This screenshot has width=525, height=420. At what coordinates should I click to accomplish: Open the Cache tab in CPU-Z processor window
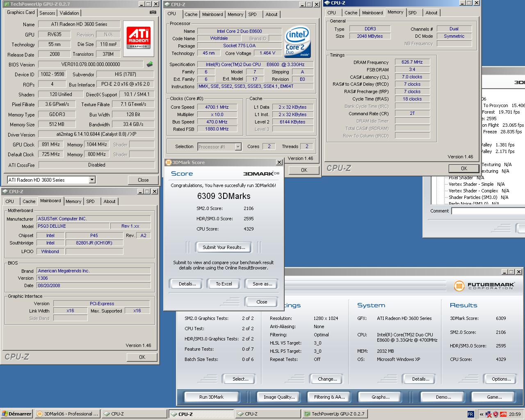point(191,14)
